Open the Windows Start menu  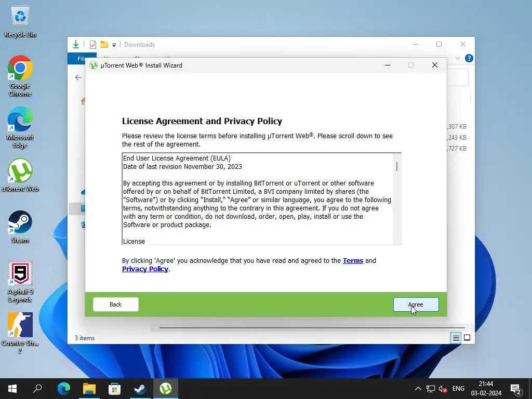(12, 389)
